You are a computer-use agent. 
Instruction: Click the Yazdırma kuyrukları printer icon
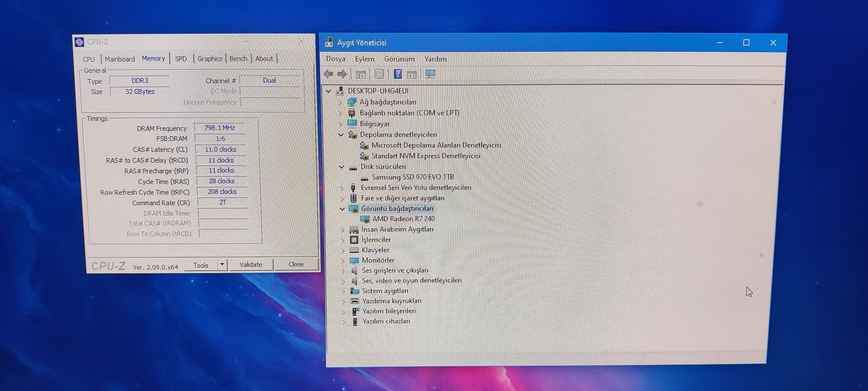(x=355, y=301)
